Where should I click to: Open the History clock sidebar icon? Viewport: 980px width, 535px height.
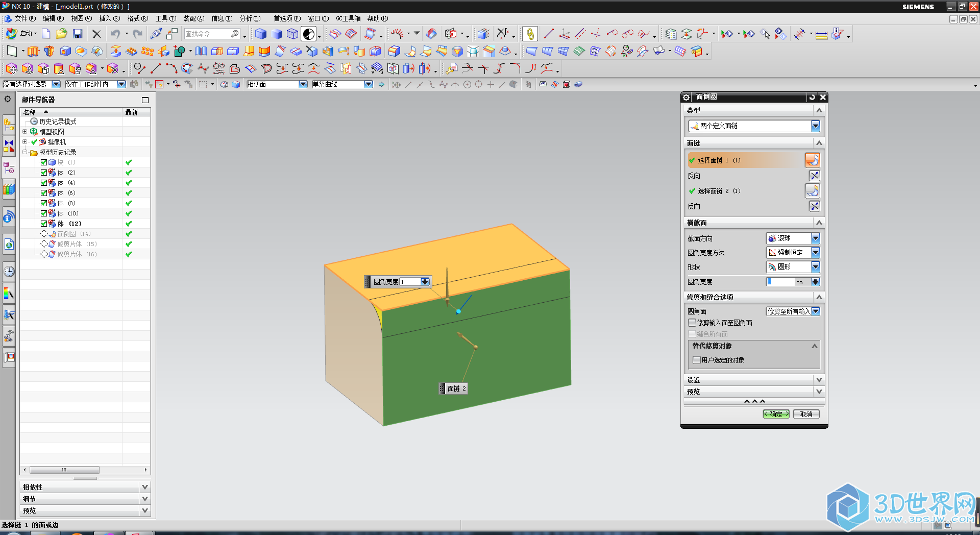point(9,271)
